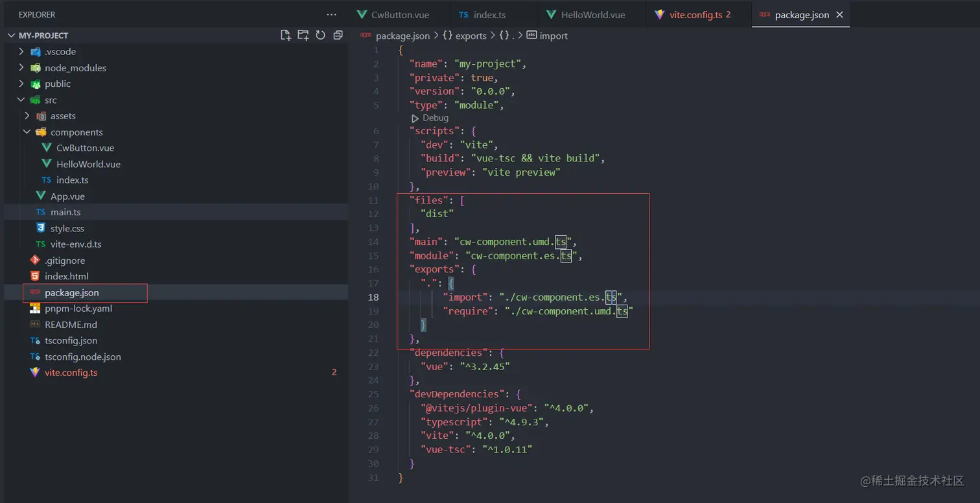Click the Debug code lens above scripts
Viewport: 980px width, 503px height.
point(436,118)
